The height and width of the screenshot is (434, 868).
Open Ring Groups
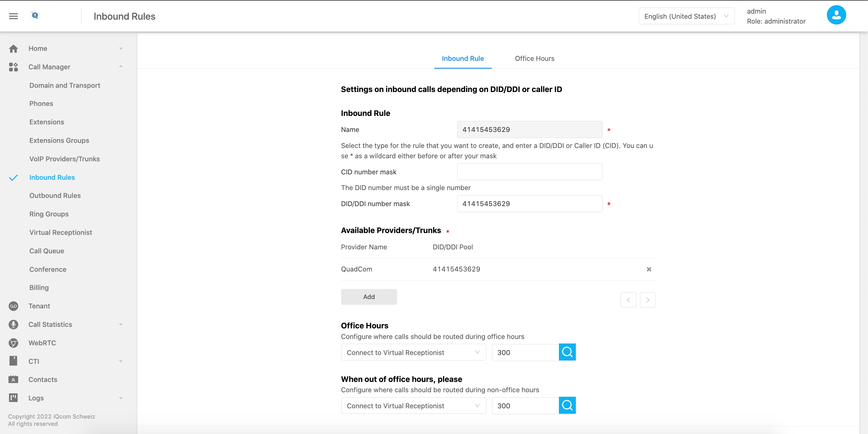49,214
